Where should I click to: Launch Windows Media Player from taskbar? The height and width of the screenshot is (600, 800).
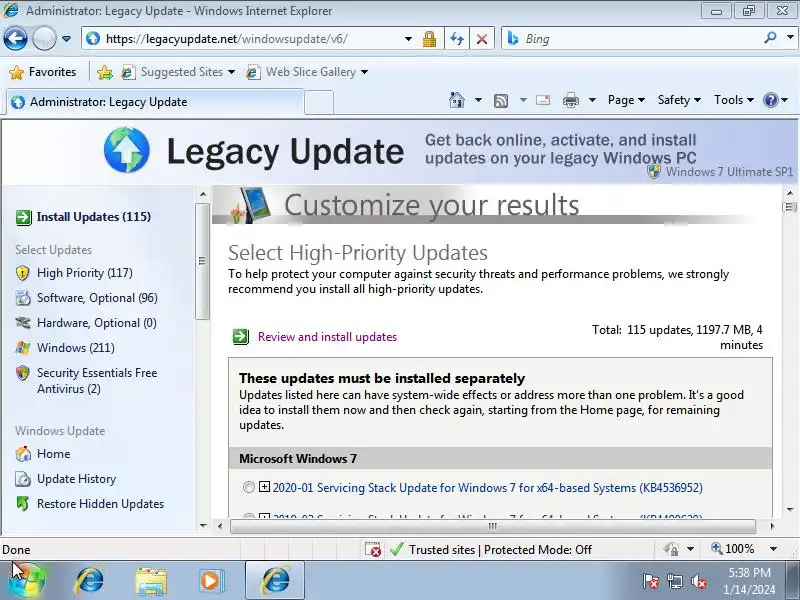(212, 581)
